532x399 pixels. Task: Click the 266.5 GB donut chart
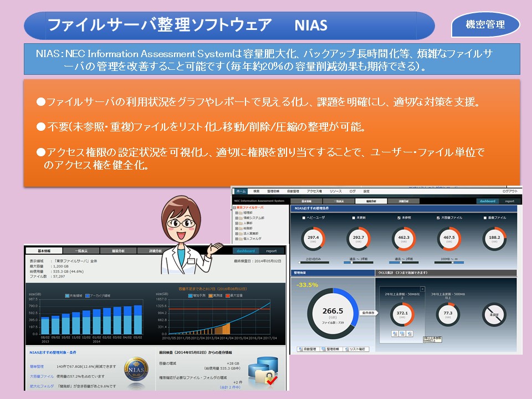click(x=333, y=313)
